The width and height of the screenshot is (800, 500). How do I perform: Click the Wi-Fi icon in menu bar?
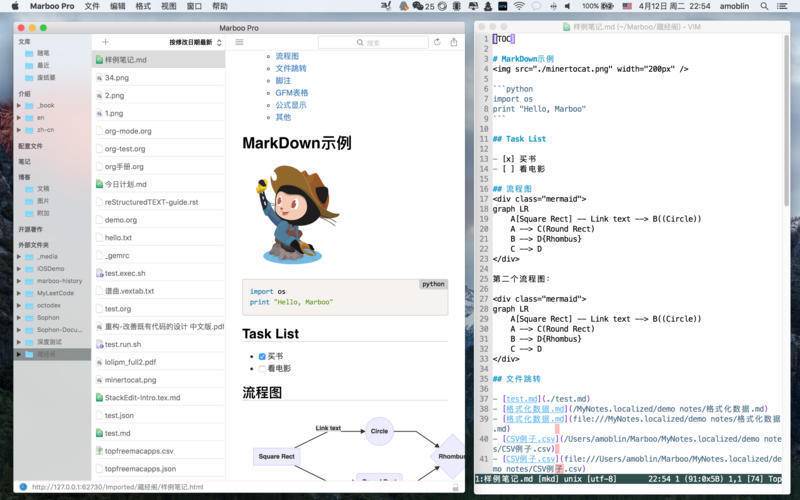tap(519, 6)
